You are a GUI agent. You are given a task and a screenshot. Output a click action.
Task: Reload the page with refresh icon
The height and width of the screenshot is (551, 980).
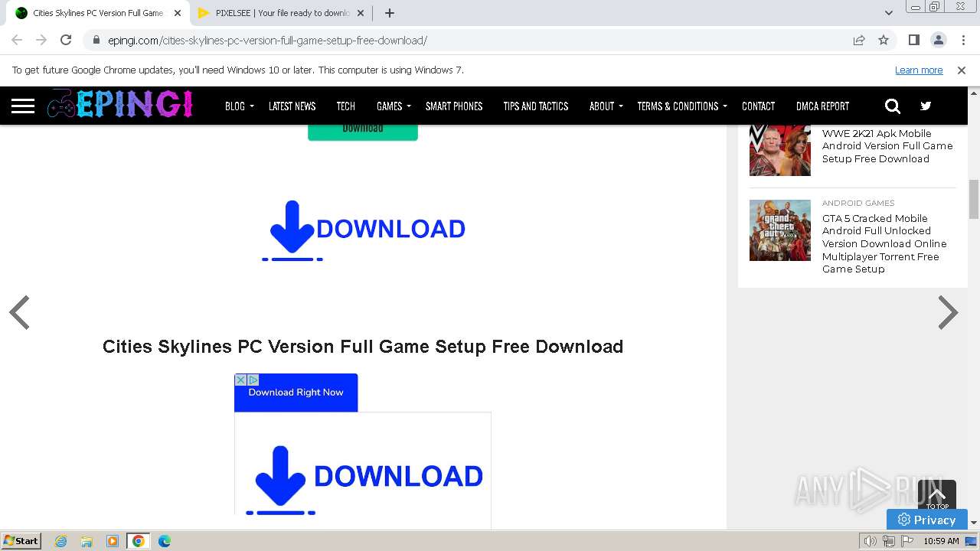(66, 40)
